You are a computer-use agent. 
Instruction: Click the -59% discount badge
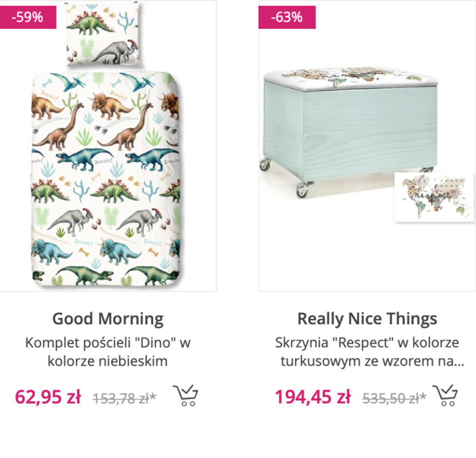[x=28, y=17]
